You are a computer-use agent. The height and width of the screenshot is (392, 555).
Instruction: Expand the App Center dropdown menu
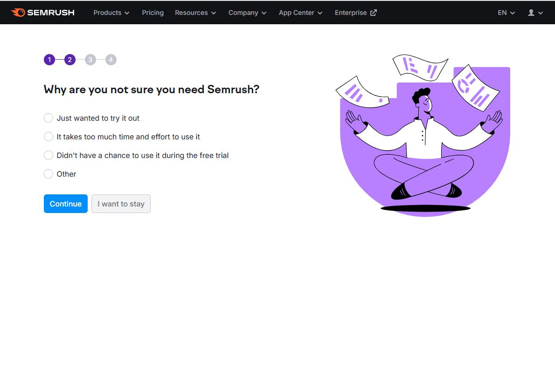(300, 13)
